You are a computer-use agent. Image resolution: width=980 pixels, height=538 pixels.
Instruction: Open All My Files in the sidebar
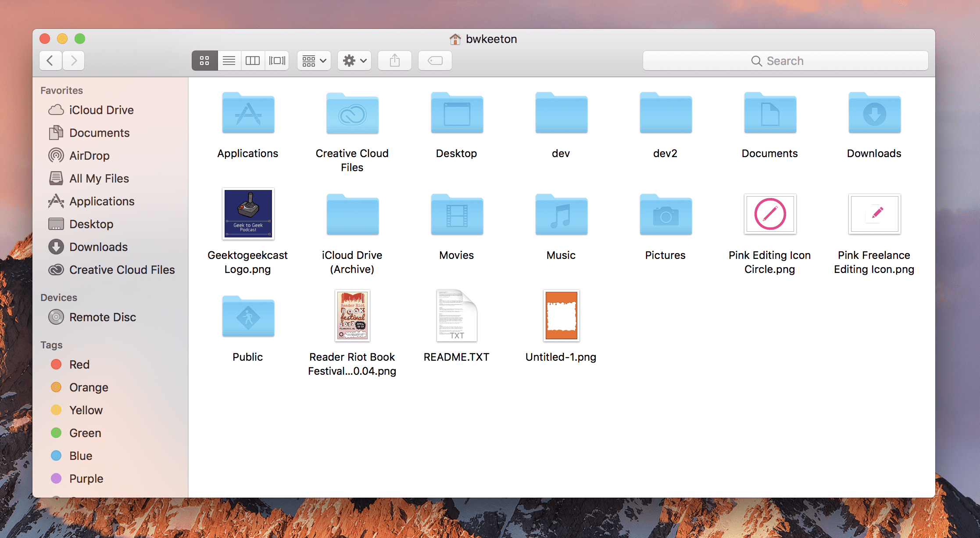(99, 179)
